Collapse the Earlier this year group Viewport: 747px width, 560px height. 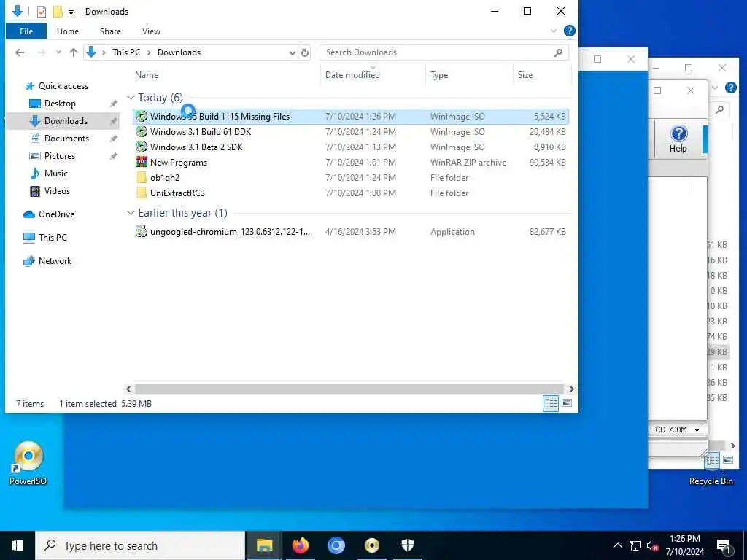131,213
